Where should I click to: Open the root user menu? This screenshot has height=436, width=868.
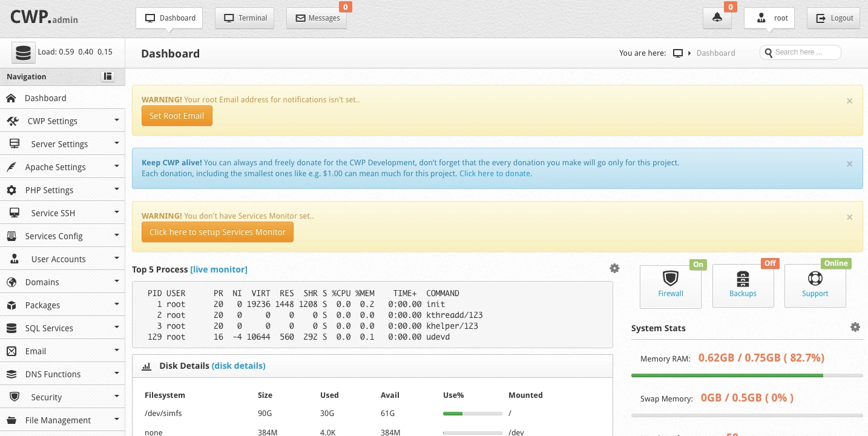[x=769, y=18]
